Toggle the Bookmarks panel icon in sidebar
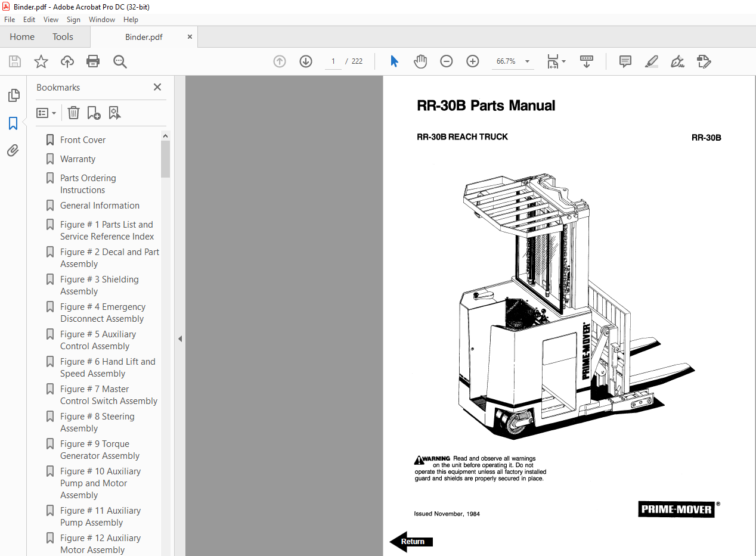756x556 pixels. click(13, 123)
